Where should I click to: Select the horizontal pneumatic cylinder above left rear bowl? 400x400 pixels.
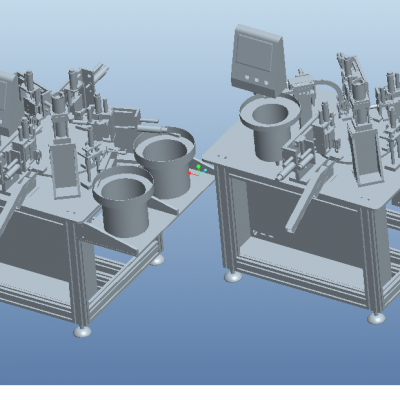[x=151, y=128]
